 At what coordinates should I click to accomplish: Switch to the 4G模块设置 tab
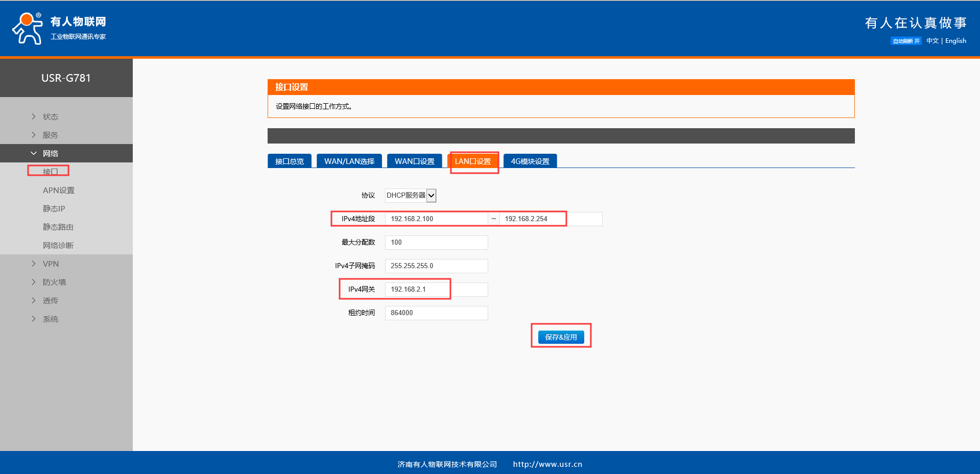point(530,161)
